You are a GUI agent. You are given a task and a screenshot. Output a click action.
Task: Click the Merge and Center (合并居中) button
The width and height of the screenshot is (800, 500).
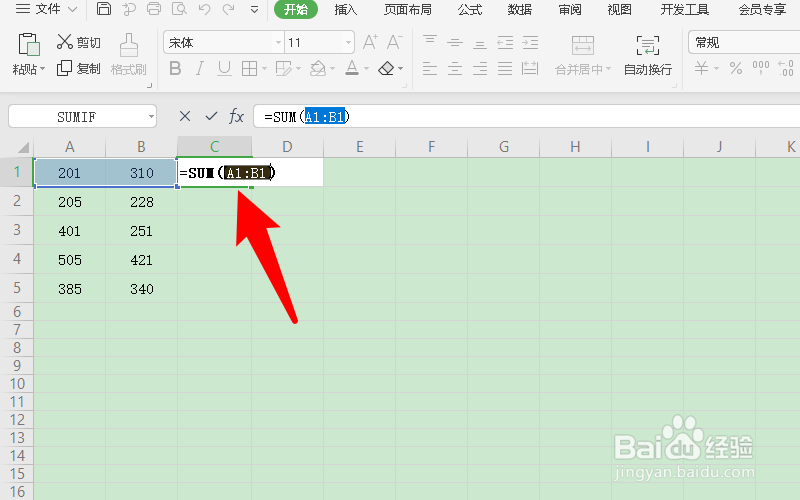click(x=583, y=56)
